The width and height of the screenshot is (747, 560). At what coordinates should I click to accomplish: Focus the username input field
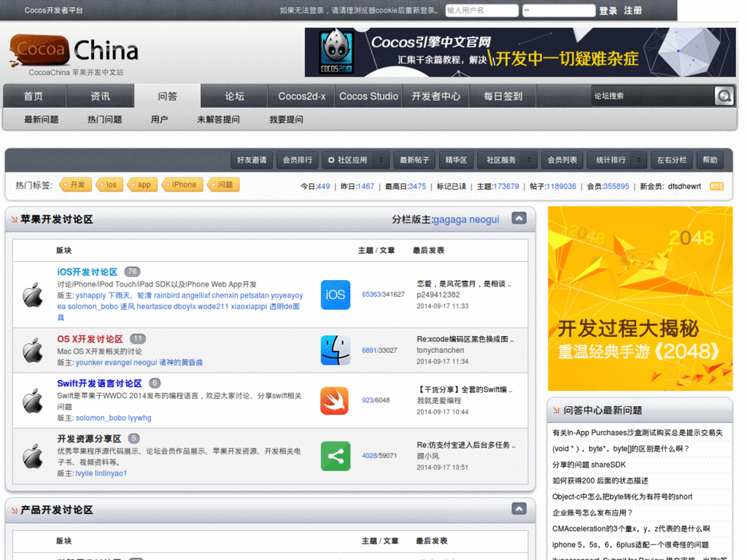(481, 10)
